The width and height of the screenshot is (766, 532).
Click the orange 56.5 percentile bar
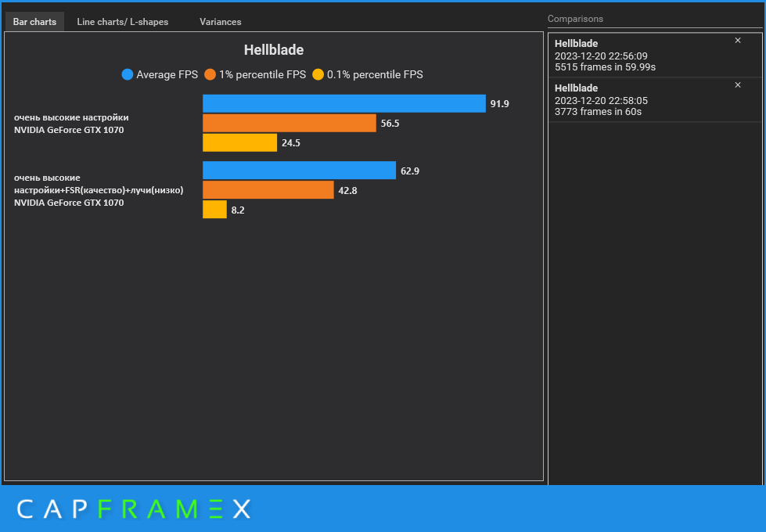click(x=289, y=123)
